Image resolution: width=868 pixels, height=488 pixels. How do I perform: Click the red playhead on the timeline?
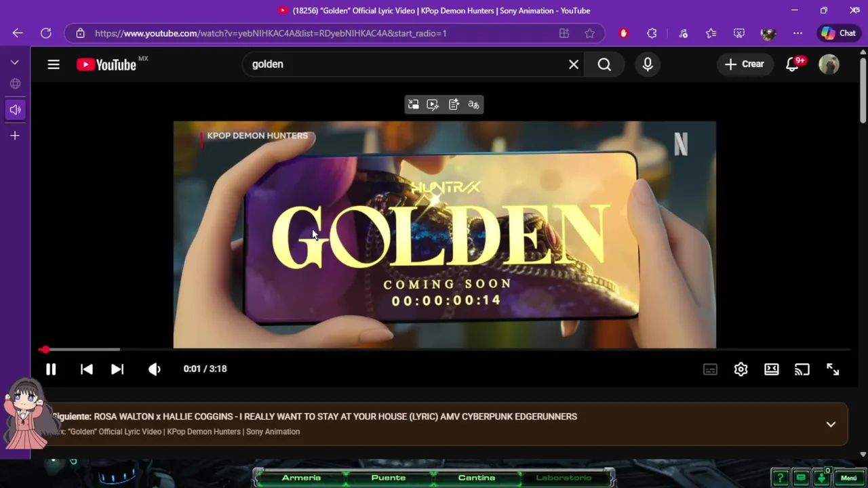45,350
